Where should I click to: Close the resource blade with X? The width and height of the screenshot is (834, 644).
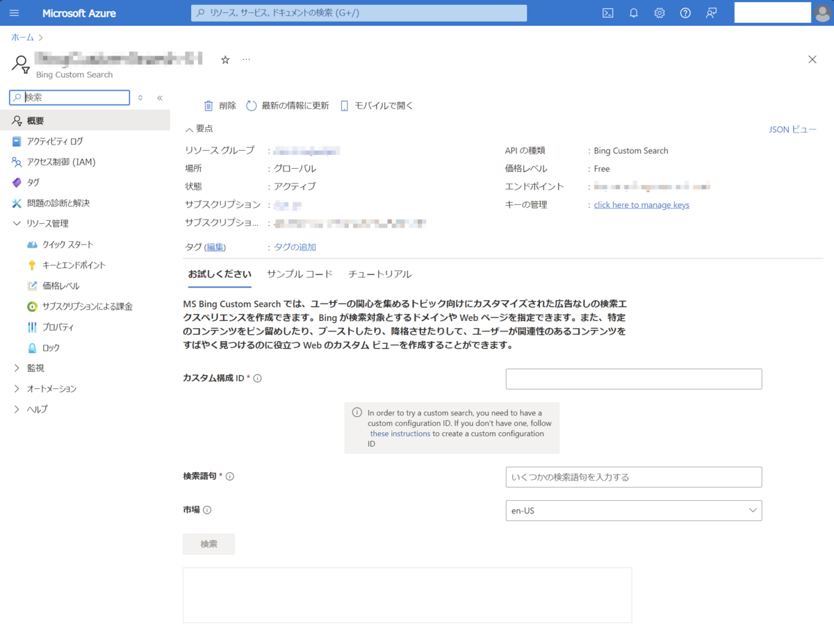(x=812, y=60)
